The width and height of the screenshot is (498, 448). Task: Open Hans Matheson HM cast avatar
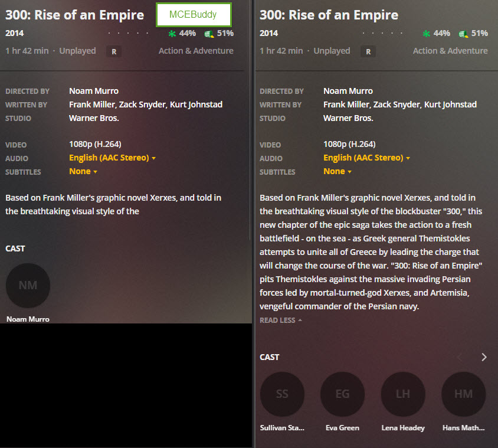point(464,394)
